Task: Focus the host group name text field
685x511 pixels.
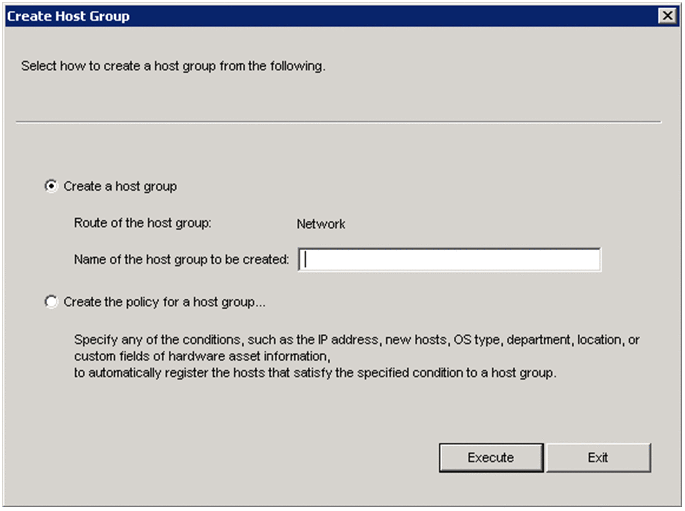Action: [x=449, y=260]
